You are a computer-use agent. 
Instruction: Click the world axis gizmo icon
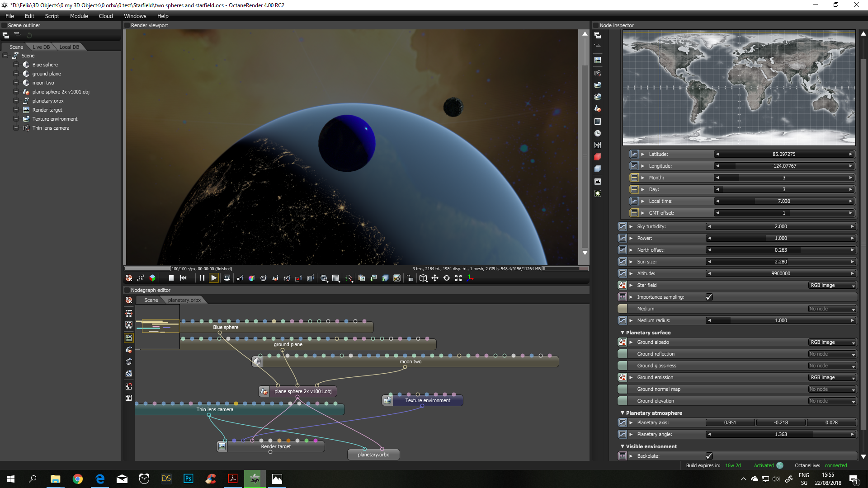tap(470, 278)
